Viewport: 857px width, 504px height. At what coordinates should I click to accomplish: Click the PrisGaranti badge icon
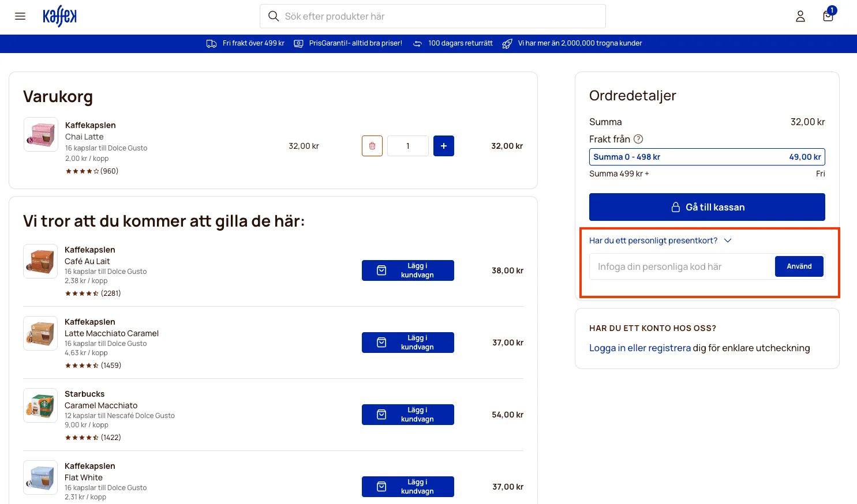point(298,43)
